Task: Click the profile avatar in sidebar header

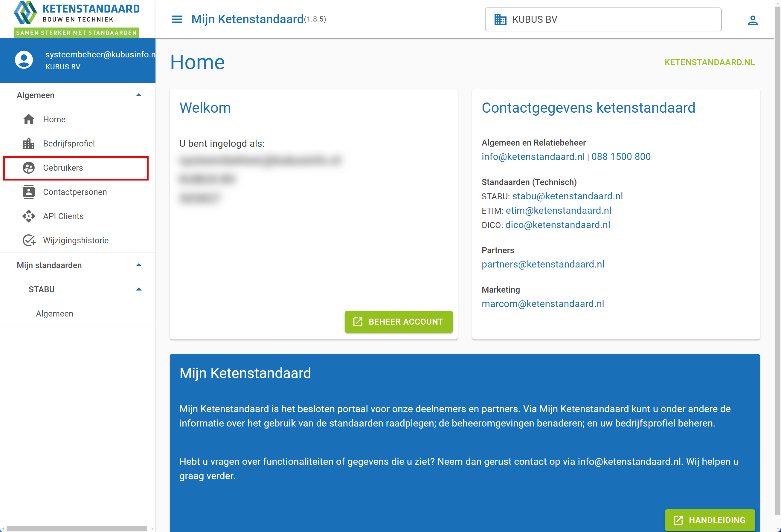Action: click(x=24, y=60)
